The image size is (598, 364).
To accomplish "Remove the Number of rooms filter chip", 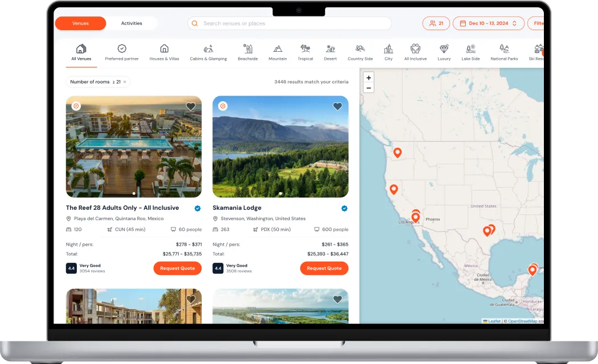I will tap(125, 82).
